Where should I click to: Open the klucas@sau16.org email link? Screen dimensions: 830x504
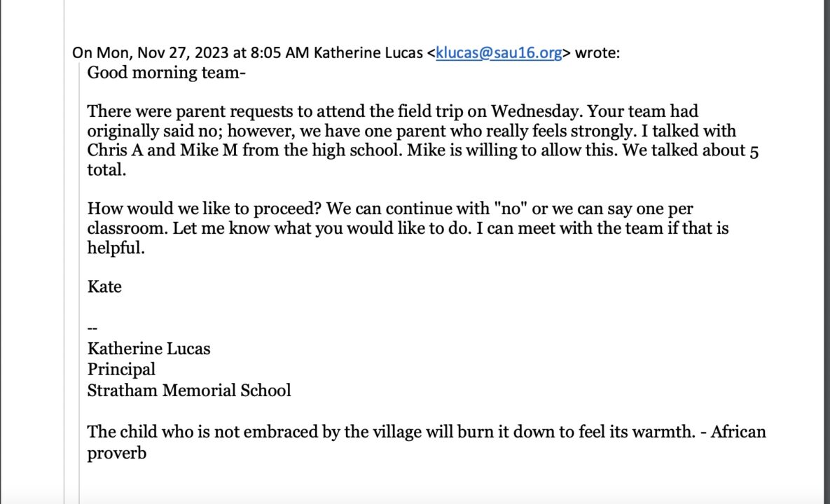coord(499,53)
